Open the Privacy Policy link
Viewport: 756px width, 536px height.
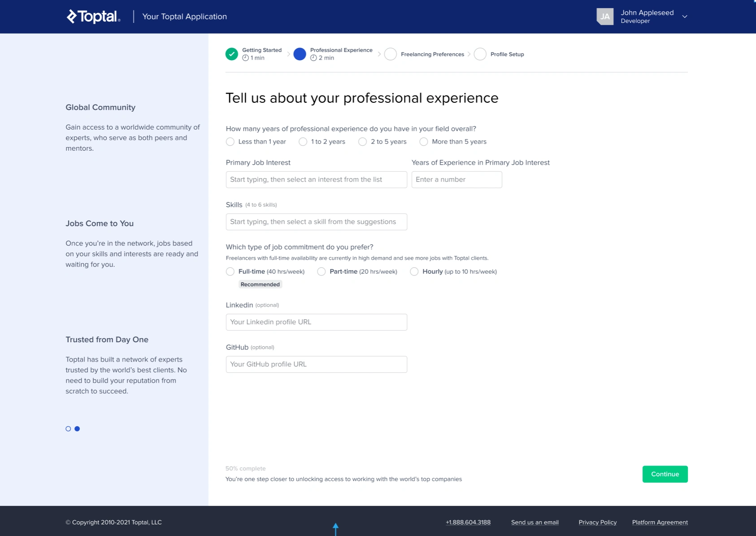click(x=597, y=522)
